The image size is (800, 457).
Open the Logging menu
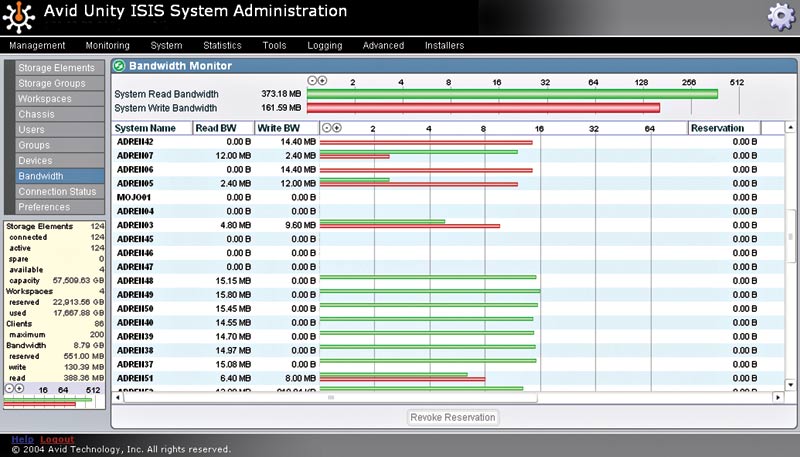pos(324,45)
